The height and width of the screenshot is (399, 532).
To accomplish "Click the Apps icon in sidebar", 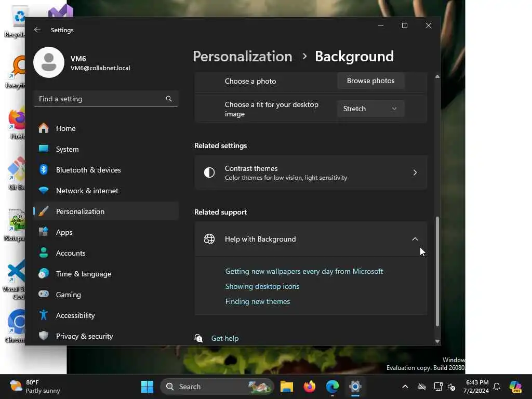I will pyautogui.click(x=44, y=232).
